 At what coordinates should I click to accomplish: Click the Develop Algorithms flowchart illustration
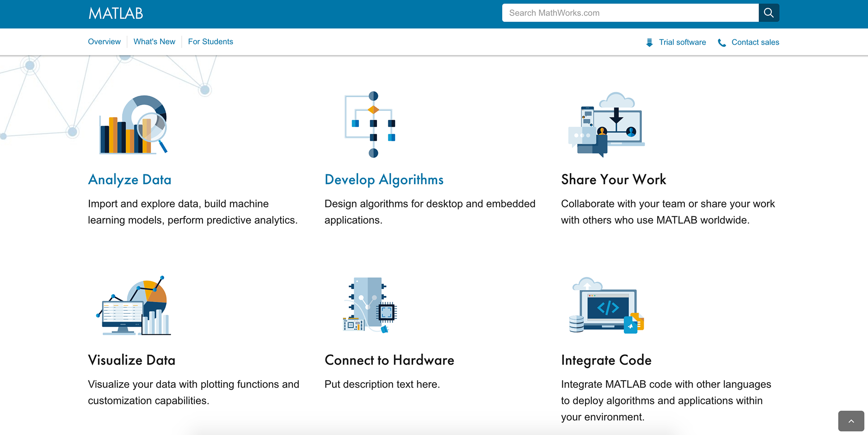371,124
